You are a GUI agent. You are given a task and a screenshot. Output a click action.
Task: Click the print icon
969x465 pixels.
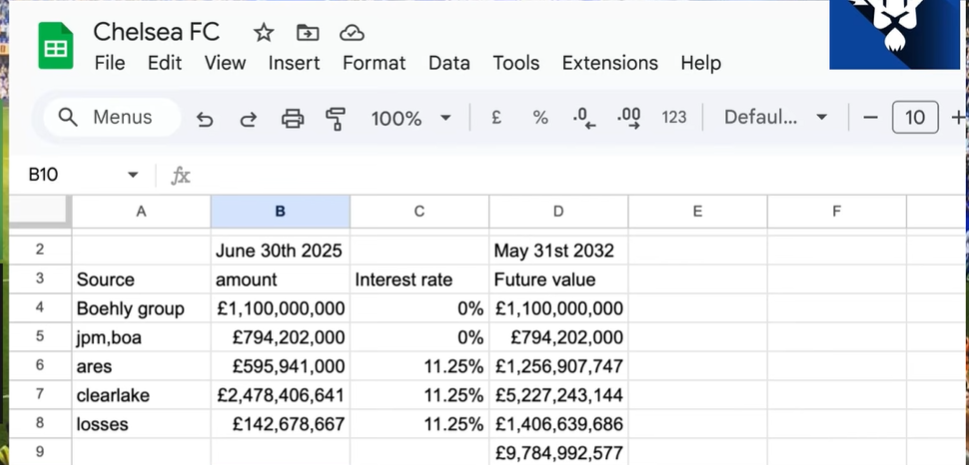point(292,117)
